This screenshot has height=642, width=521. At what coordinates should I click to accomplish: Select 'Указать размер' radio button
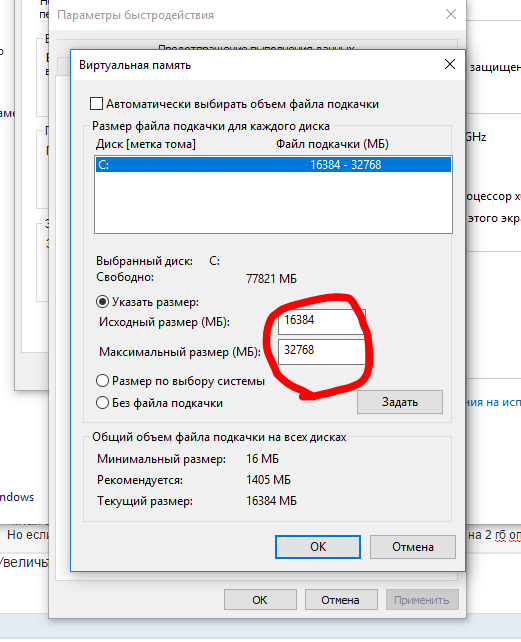pyautogui.click(x=102, y=302)
